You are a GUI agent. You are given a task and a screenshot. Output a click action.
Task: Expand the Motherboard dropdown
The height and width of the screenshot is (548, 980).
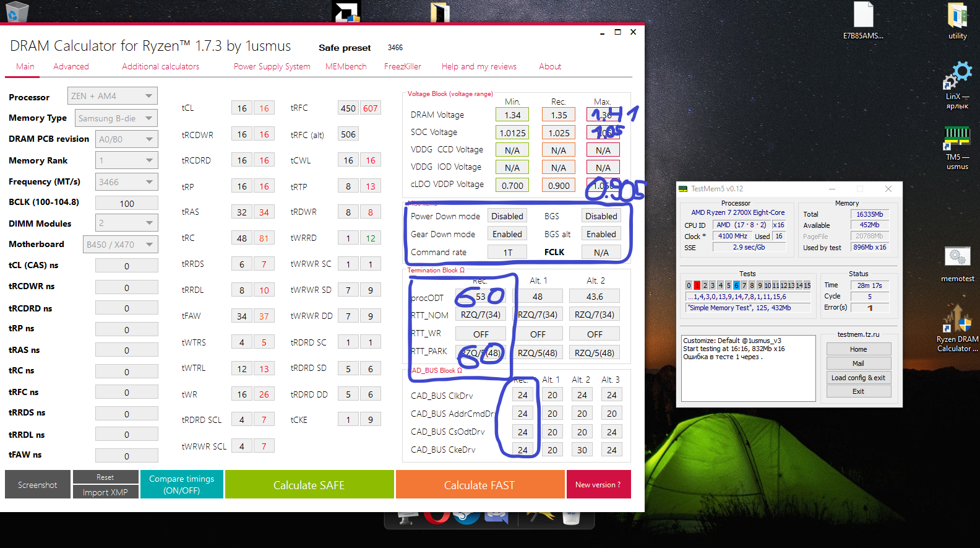[121, 245]
